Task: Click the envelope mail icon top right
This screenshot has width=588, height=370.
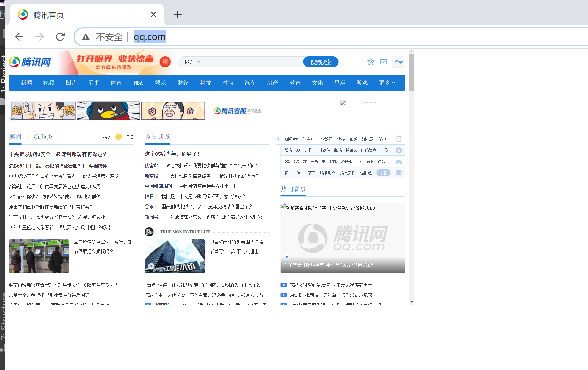Action: click(383, 62)
